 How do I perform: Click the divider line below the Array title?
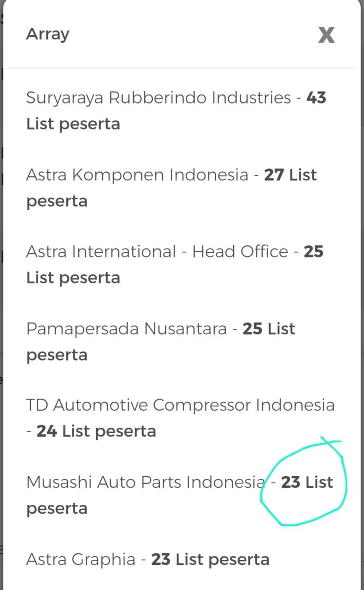(x=182, y=67)
